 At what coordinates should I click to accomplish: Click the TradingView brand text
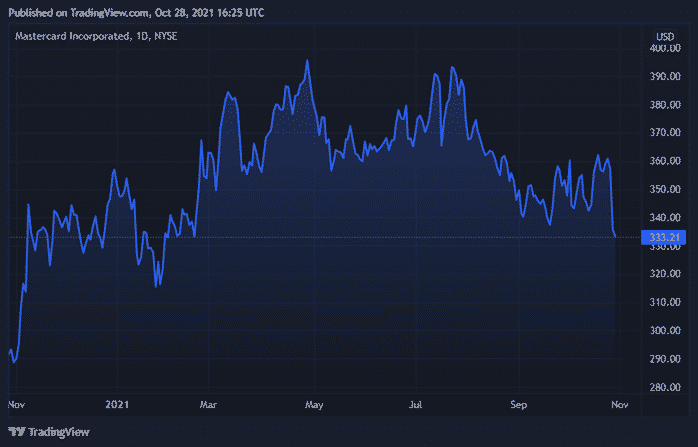[59, 432]
